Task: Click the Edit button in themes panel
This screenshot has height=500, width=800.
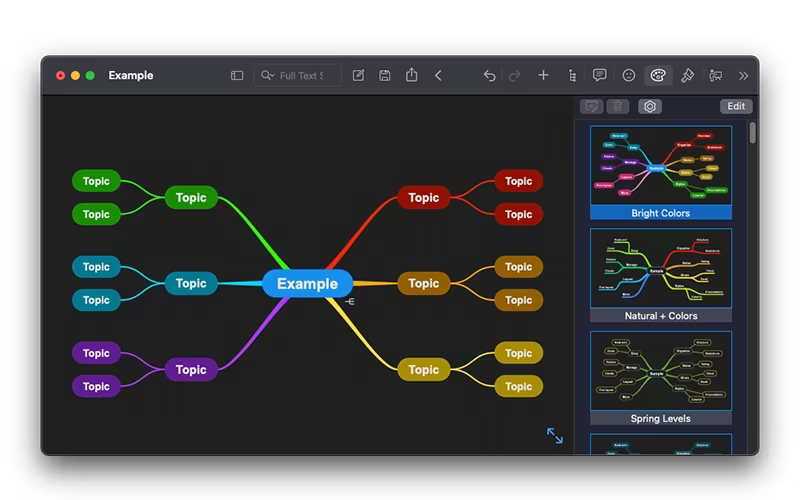Action: click(736, 106)
